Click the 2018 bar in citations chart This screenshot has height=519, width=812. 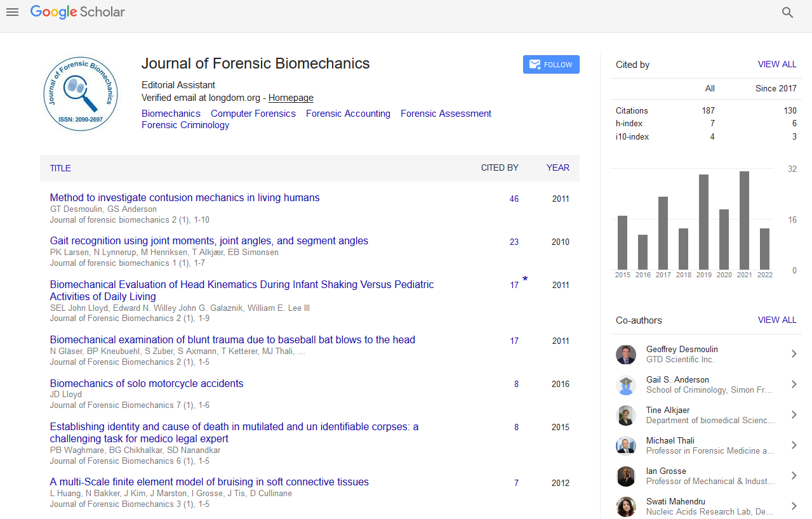[683, 249]
